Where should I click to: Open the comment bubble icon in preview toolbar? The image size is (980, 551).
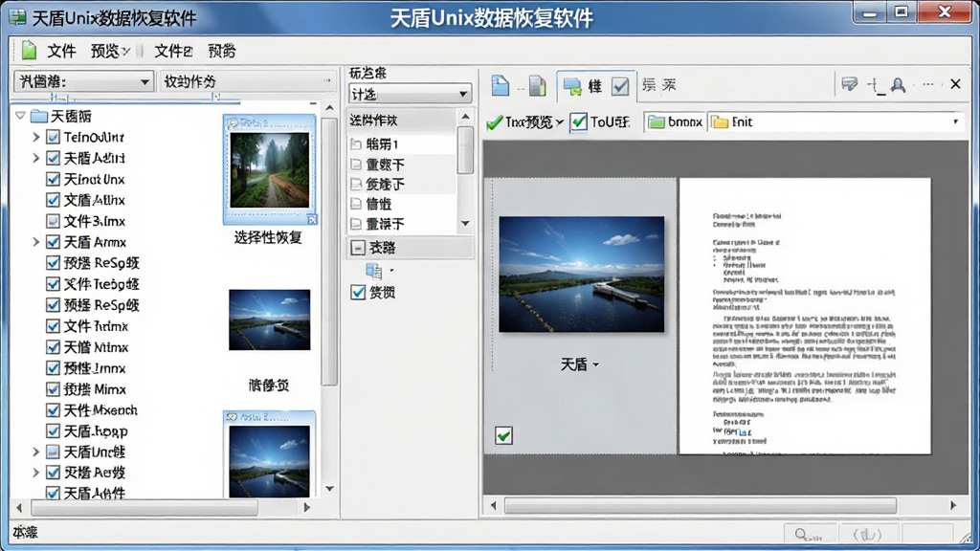tap(849, 84)
